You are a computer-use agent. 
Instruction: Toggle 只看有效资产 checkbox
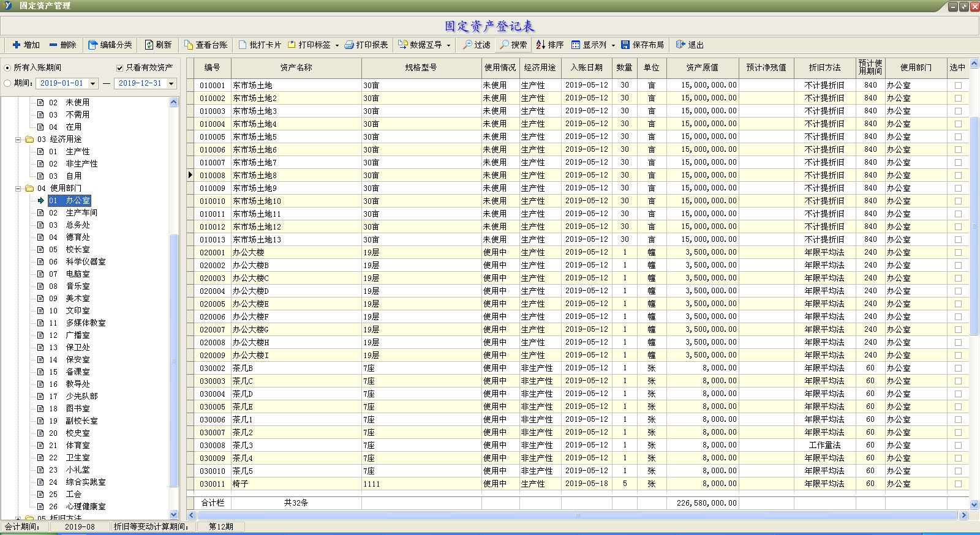click(x=119, y=67)
